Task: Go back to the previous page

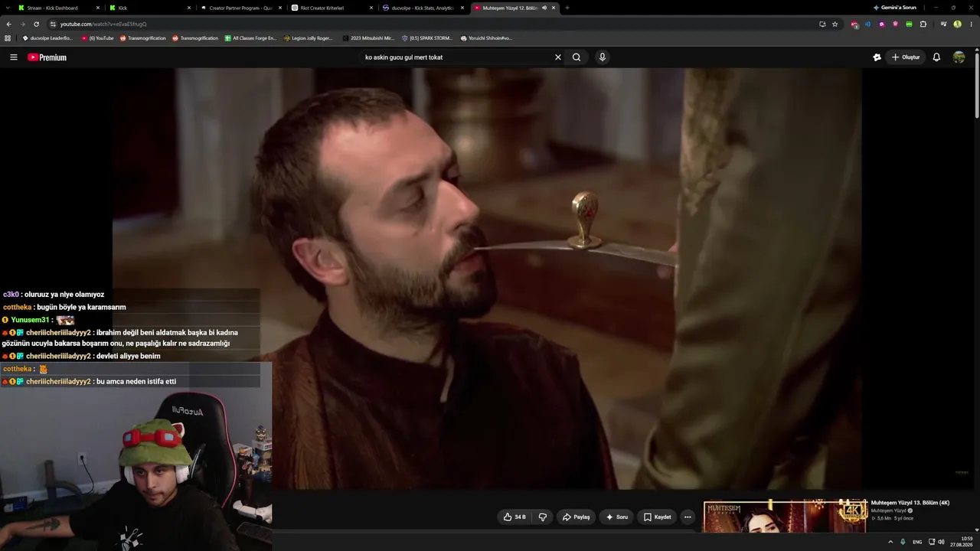Action: pyautogui.click(x=9, y=24)
